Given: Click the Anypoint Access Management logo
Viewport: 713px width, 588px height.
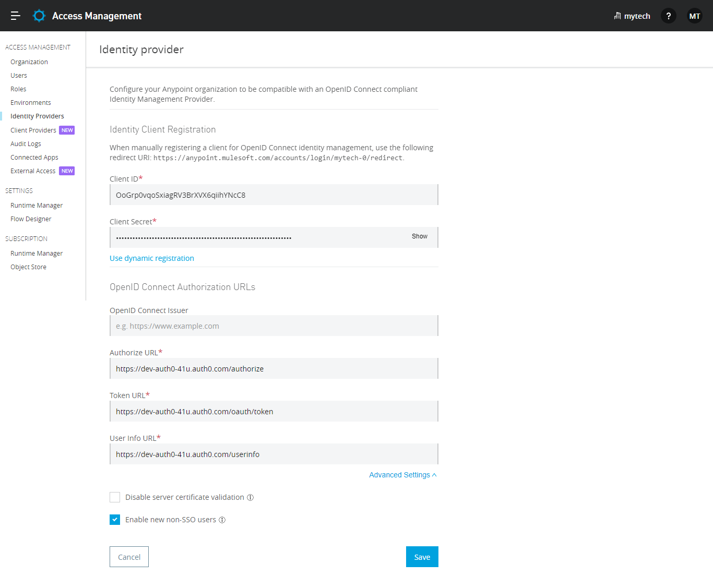Looking at the screenshot, I should [39, 16].
